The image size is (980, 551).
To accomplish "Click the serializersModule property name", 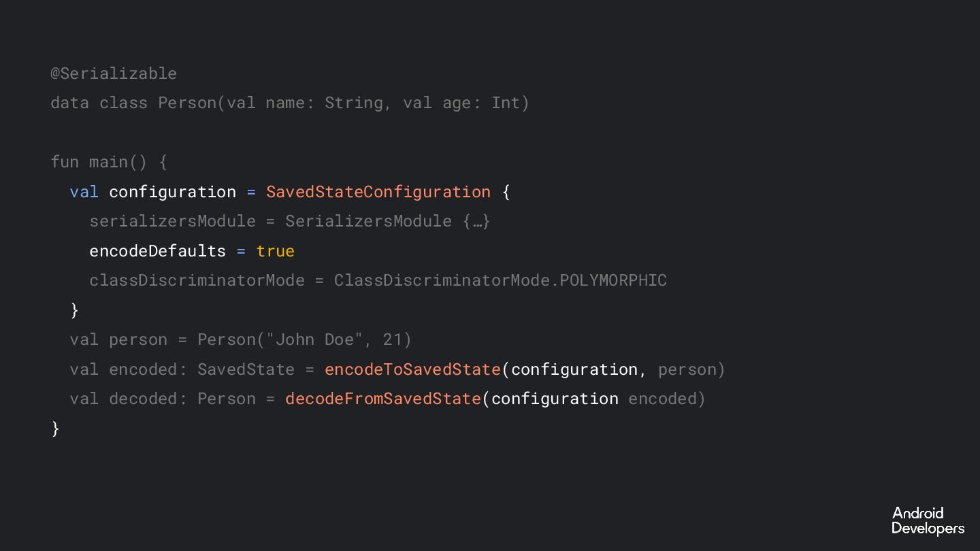I will [173, 221].
